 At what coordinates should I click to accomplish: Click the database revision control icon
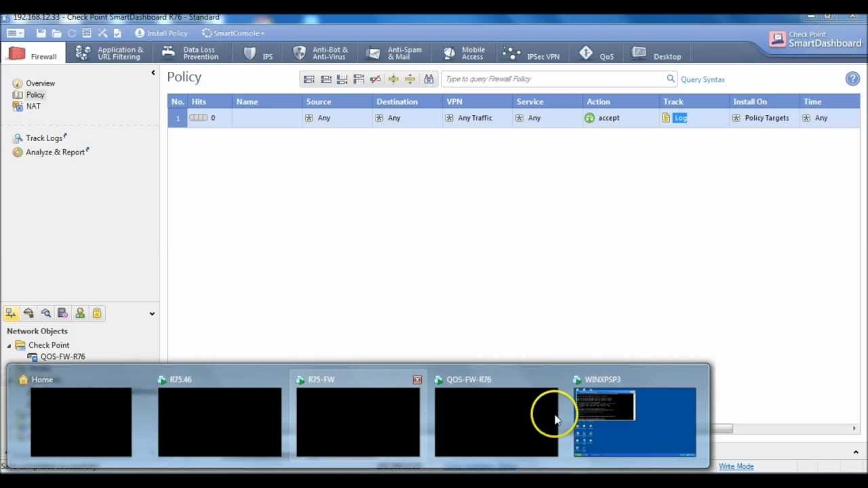(87, 33)
